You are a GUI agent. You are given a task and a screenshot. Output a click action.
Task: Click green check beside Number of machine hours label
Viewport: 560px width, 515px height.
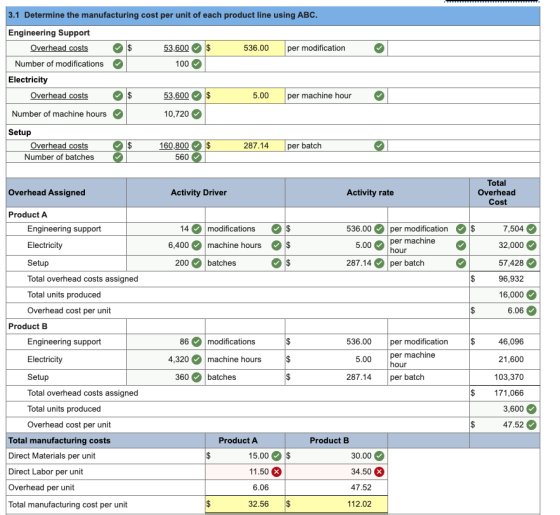[x=118, y=114]
